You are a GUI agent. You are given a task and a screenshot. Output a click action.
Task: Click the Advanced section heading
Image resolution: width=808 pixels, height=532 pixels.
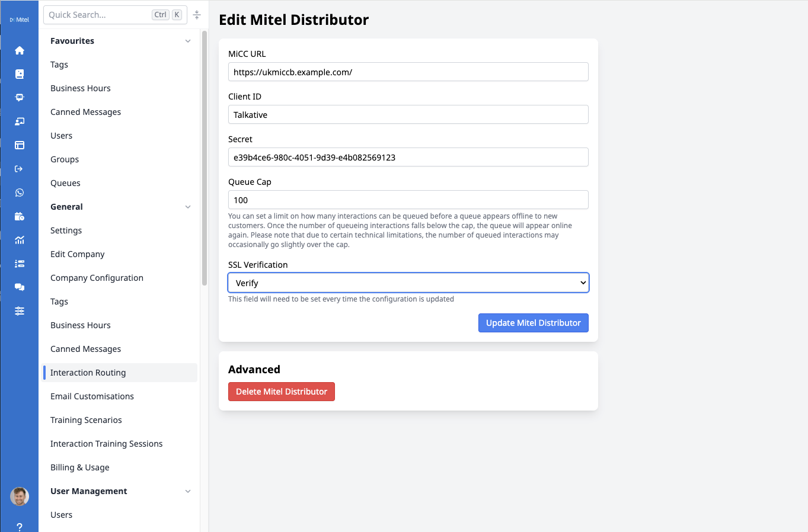click(254, 369)
